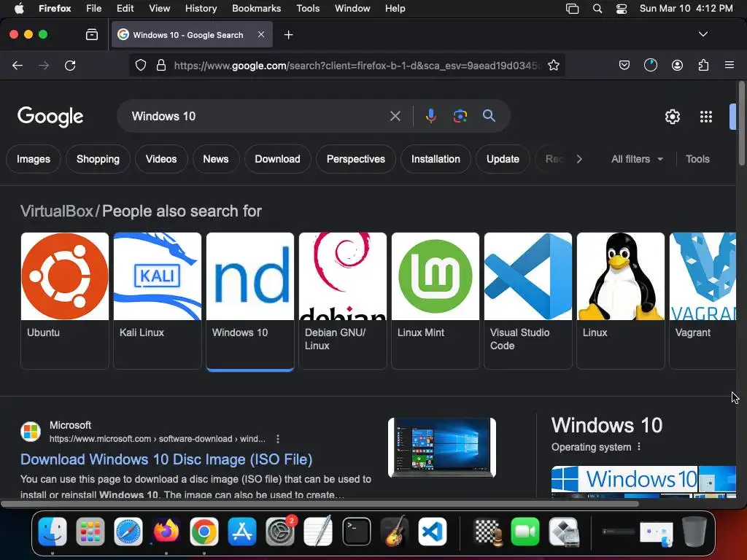The image size is (747, 560).
Task: Filter results by Shopping
Action: 98,159
